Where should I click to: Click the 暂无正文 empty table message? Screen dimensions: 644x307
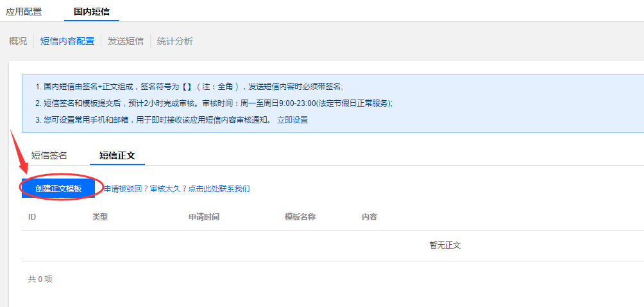[445, 245]
